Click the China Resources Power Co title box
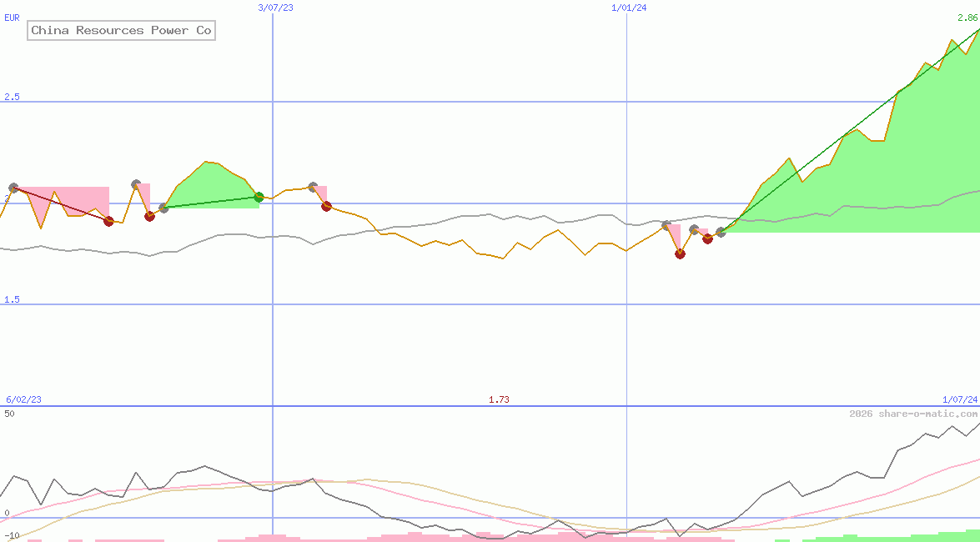 click(121, 30)
